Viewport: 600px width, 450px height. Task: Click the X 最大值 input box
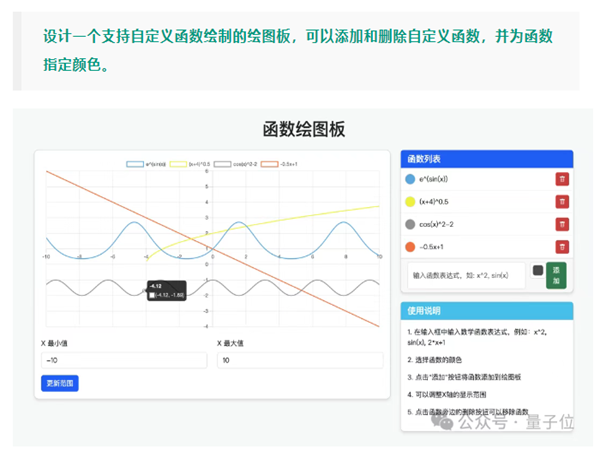[299, 359]
